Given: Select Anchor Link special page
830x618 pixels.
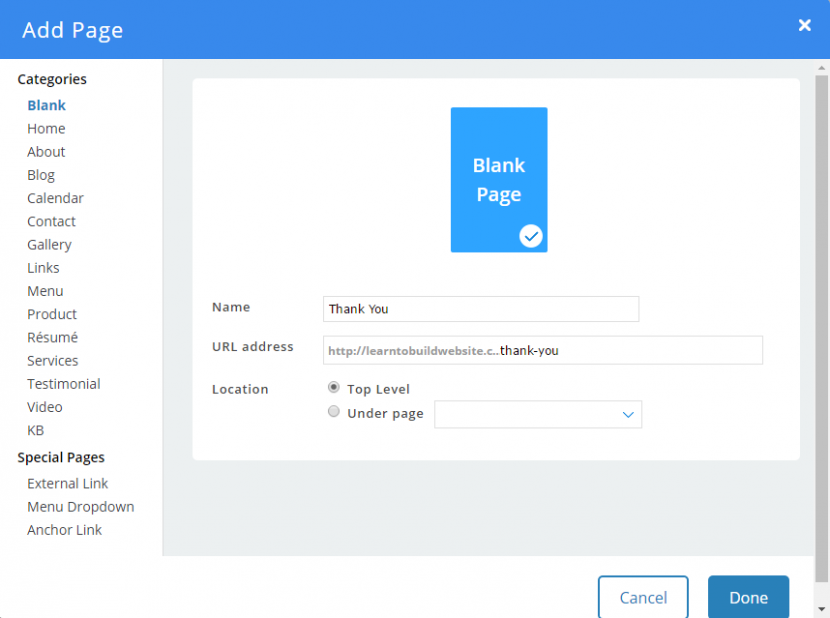Looking at the screenshot, I should pyautogui.click(x=65, y=530).
